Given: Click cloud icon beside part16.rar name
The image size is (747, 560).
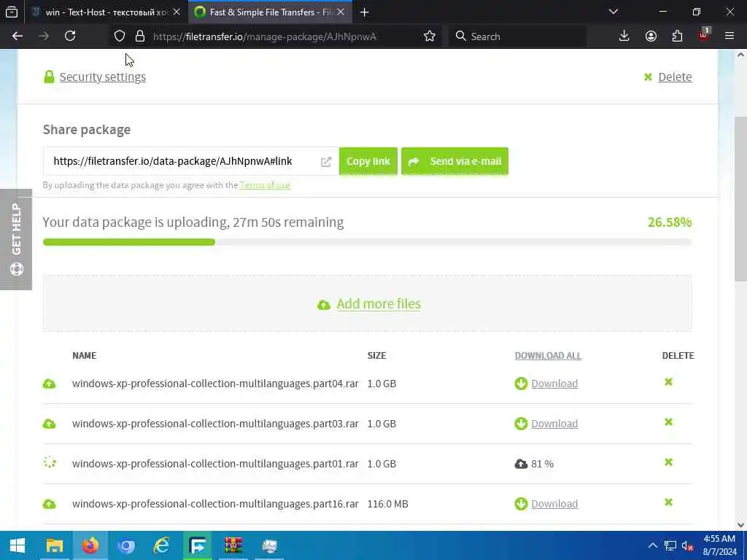Looking at the screenshot, I should [49, 504].
